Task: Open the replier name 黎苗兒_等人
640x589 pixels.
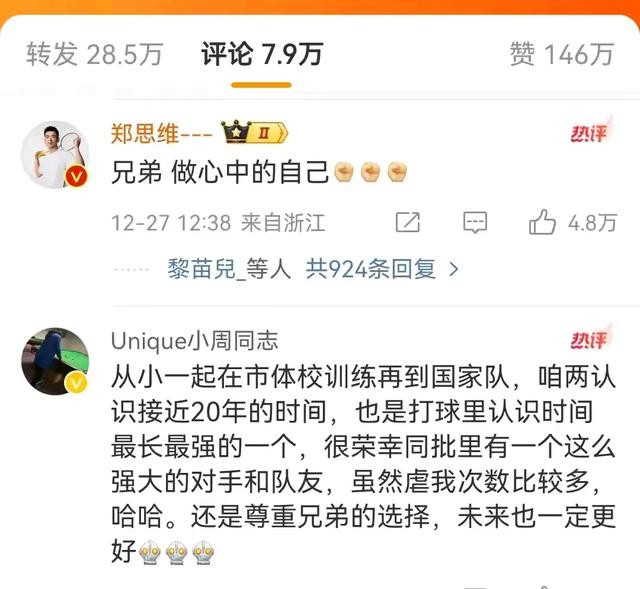Action: (x=229, y=269)
